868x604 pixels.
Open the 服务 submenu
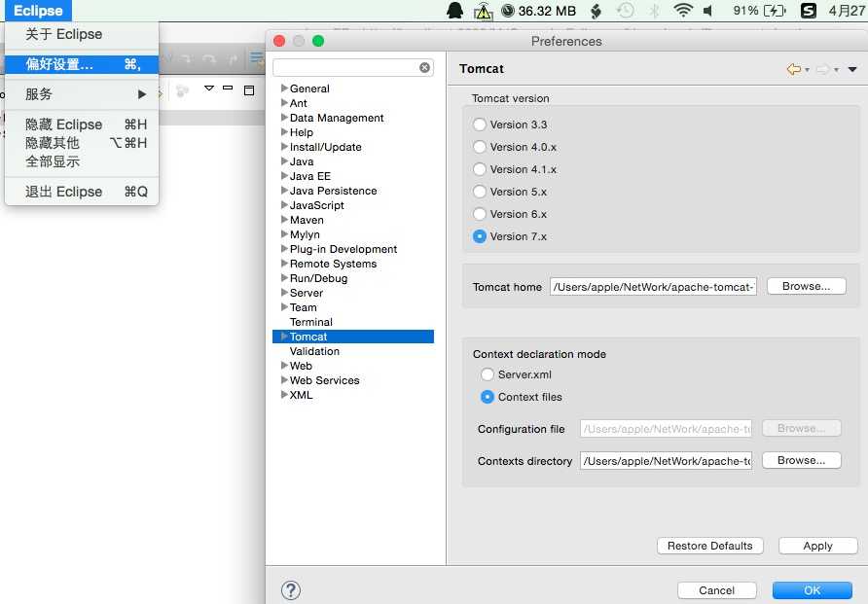(82, 94)
